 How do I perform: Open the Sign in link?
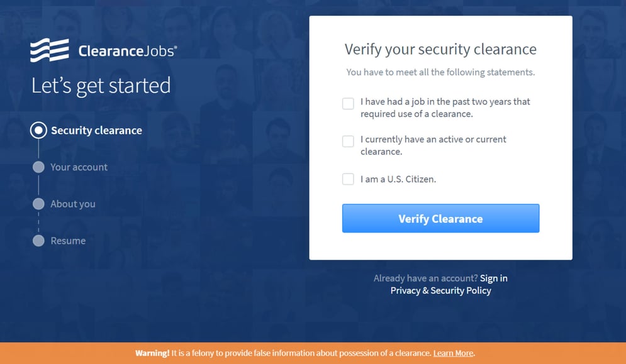493,278
